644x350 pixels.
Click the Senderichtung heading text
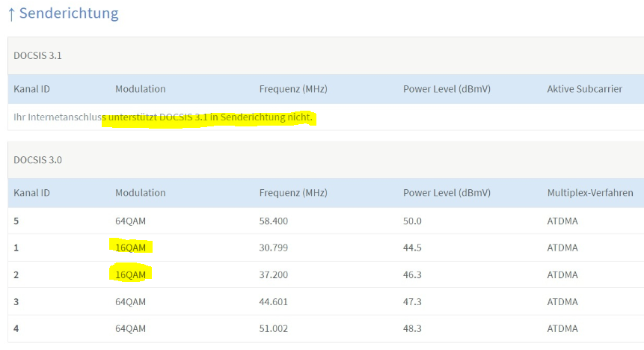pos(69,13)
